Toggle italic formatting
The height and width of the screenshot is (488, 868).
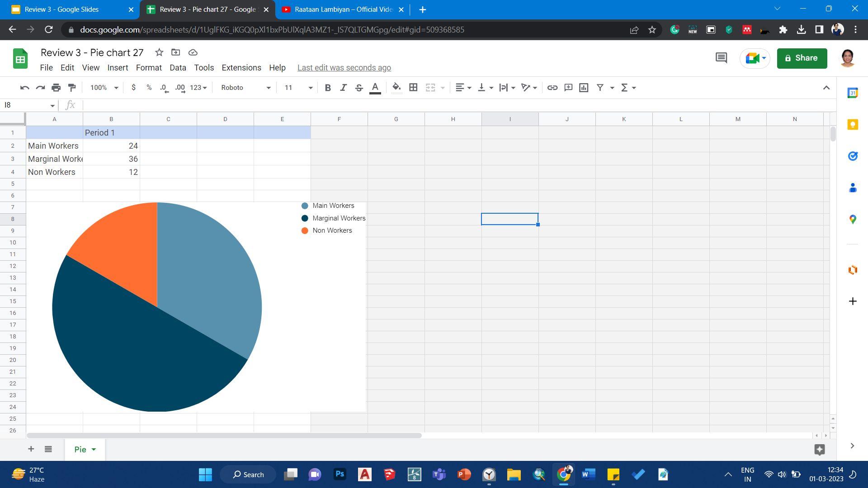pyautogui.click(x=343, y=88)
